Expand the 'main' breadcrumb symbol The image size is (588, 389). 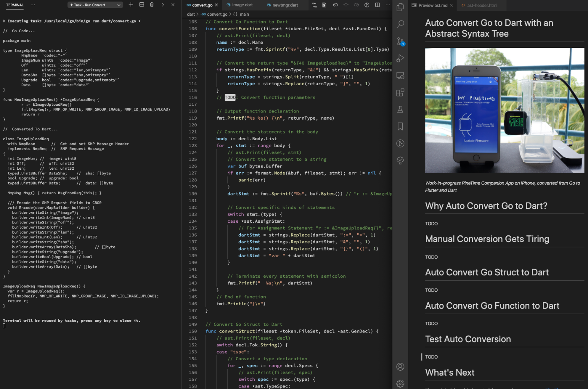point(244,14)
